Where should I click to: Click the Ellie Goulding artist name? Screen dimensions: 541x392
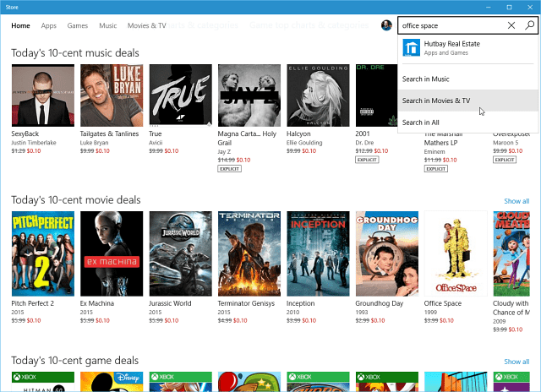tap(304, 143)
